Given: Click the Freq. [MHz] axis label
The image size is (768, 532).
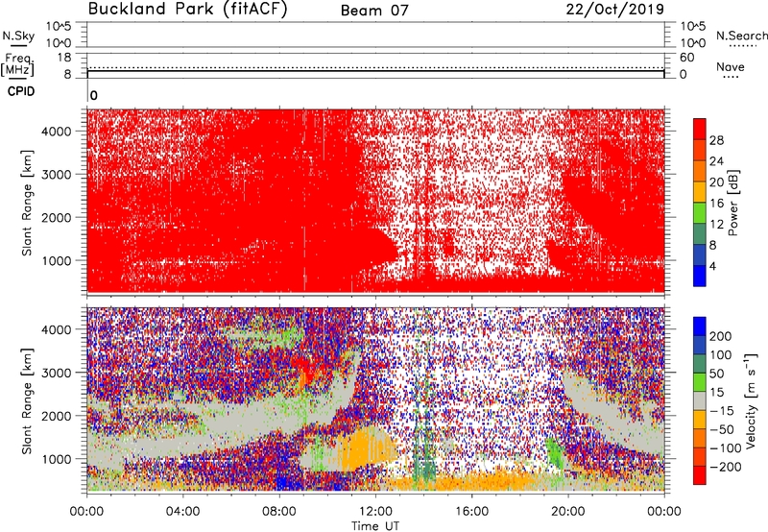Looking at the screenshot, I should pos(17,64).
